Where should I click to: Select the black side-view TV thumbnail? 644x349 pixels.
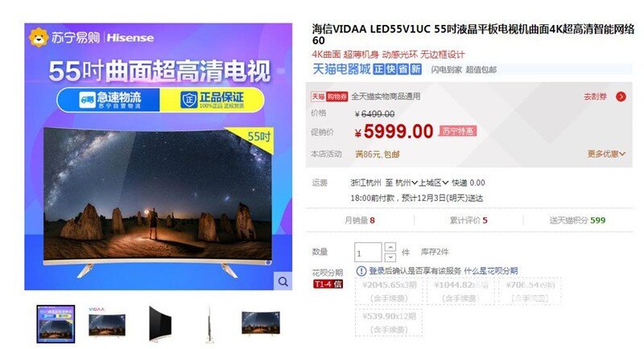point(159,323)
